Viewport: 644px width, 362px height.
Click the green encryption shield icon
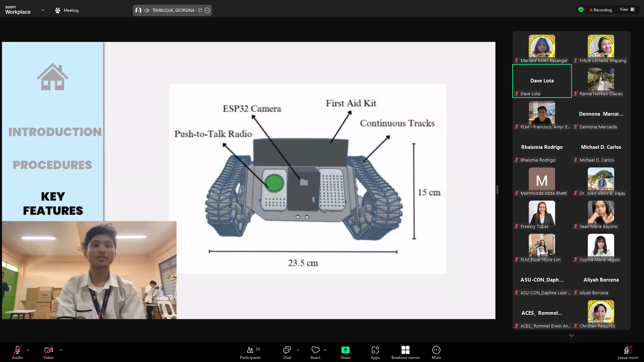[x=581, y=10]
